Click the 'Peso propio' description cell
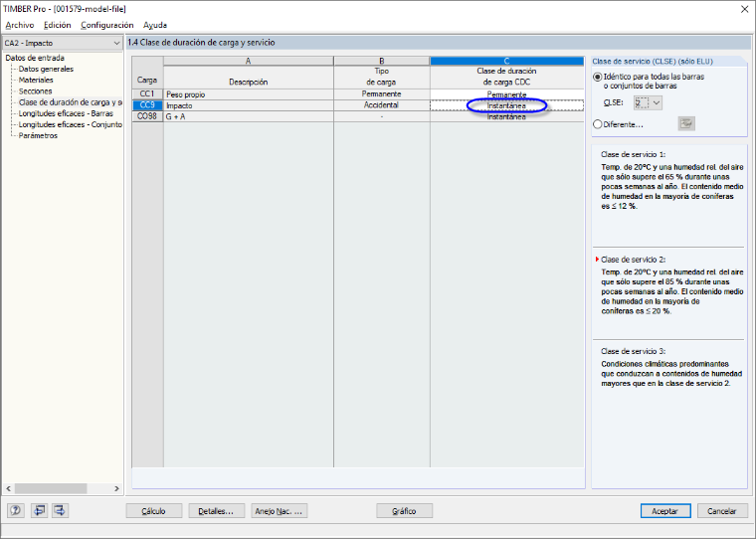 click(249, 94)
